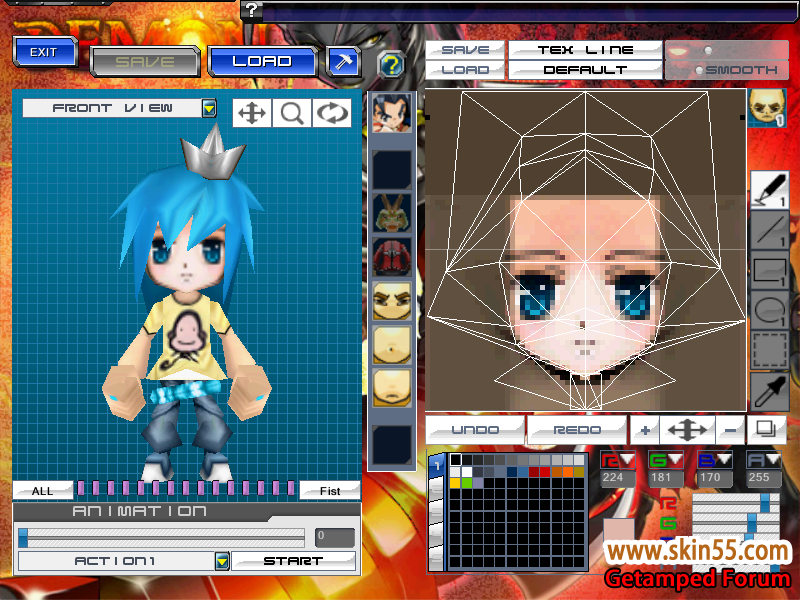Select the second palette tab

437,488
